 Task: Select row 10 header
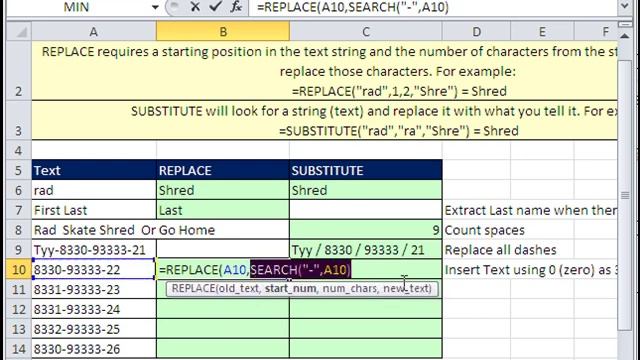pyautogui.click(x=19, y=270)
